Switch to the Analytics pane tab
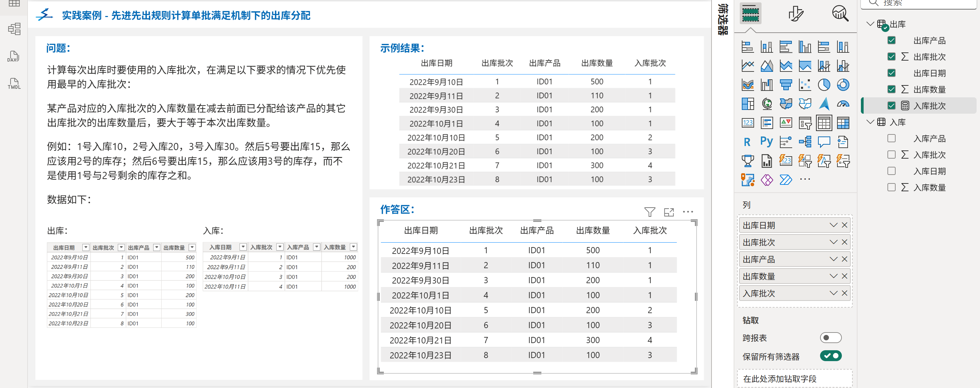The height and width of the screenshot is (388, 980). (839, 14)
